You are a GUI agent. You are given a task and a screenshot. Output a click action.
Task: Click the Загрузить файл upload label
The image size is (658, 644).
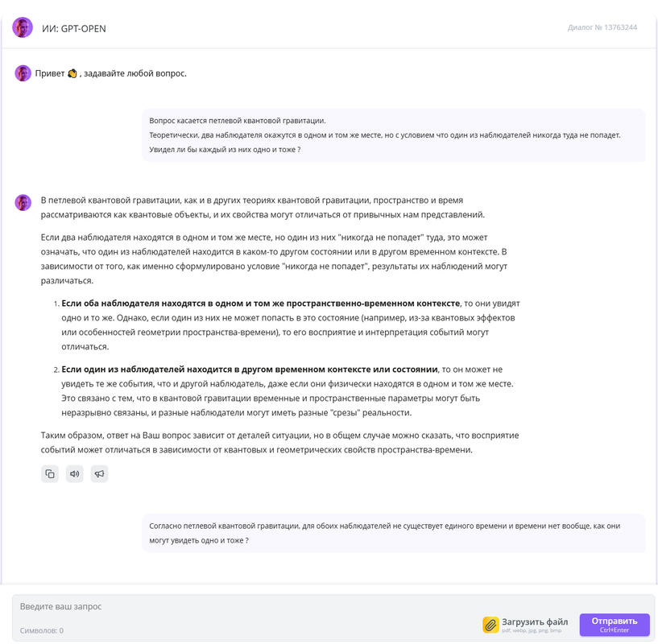[x=535, y=621]
